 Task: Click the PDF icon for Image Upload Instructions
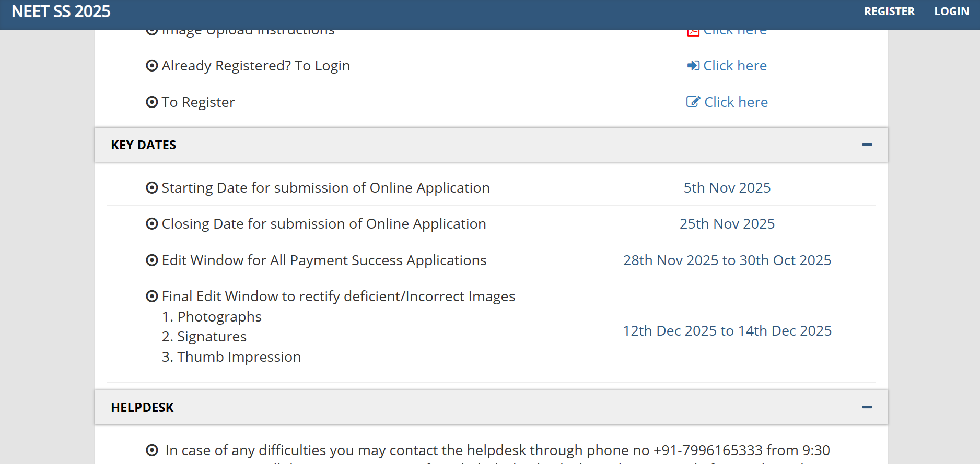[693, 32]
